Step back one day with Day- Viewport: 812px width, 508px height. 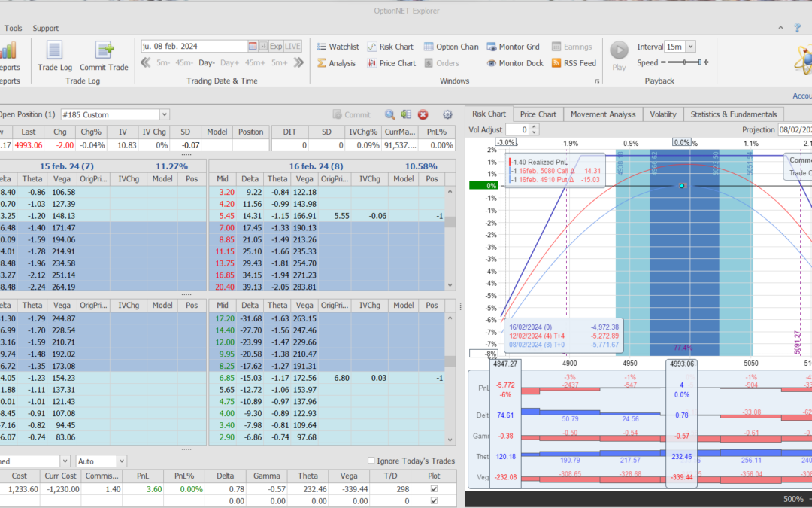point(207,63)
